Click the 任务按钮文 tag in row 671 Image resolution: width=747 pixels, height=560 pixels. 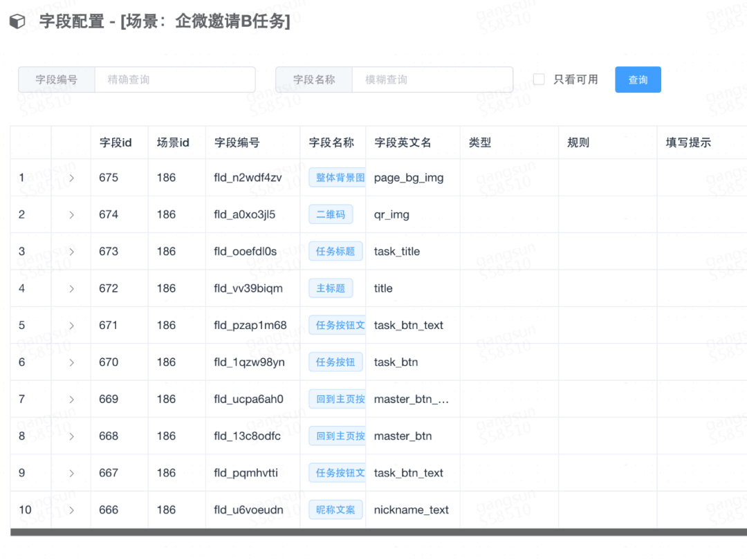point(338,325)
